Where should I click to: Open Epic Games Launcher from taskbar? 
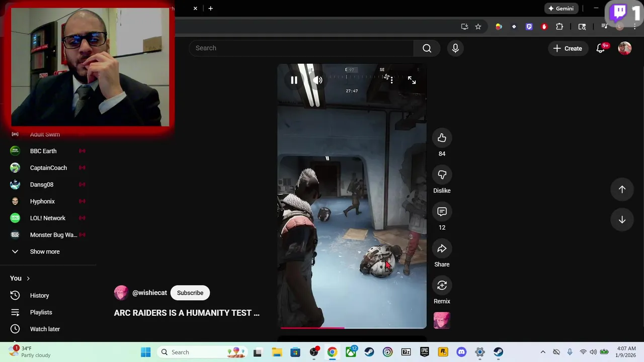pos(425,352)
